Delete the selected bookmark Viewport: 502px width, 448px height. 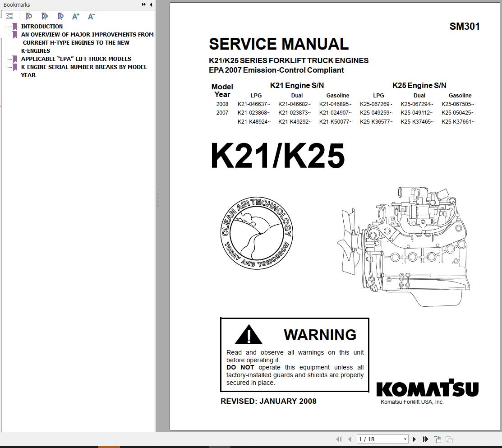click(x=29, y=16)
